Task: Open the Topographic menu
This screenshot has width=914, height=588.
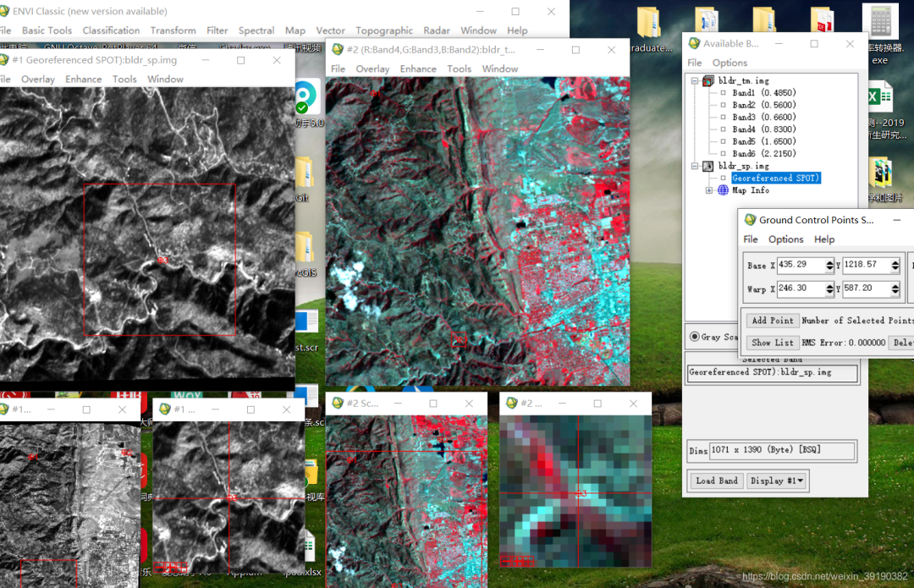Action: click(x=384, y=30)
